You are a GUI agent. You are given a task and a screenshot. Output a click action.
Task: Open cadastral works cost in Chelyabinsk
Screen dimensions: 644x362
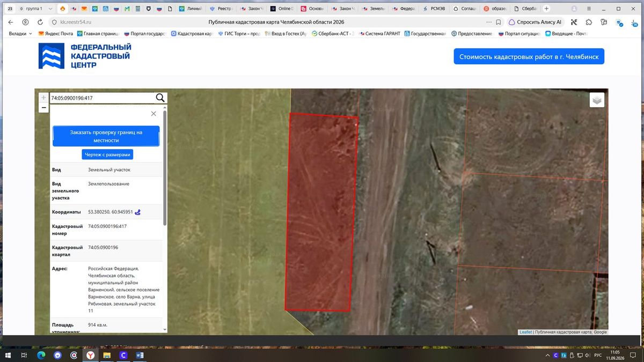coord(529,56)
